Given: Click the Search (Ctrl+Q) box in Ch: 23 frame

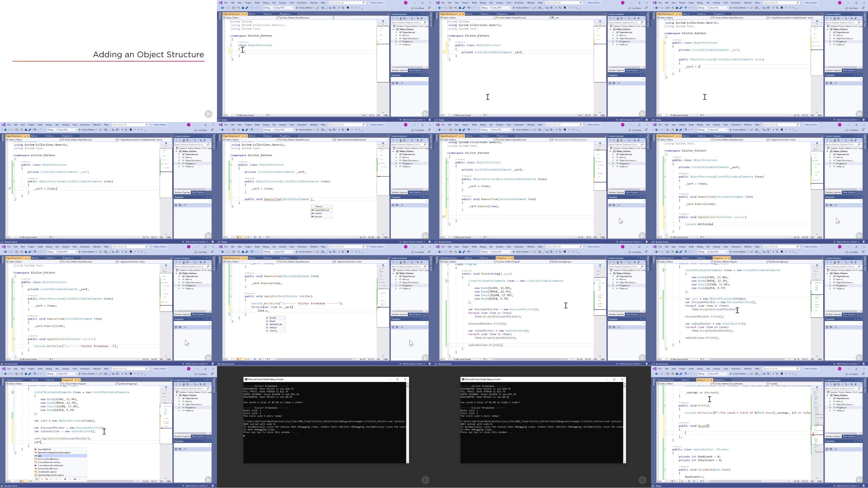Looking at the screenshot, I should pos(347,246).
